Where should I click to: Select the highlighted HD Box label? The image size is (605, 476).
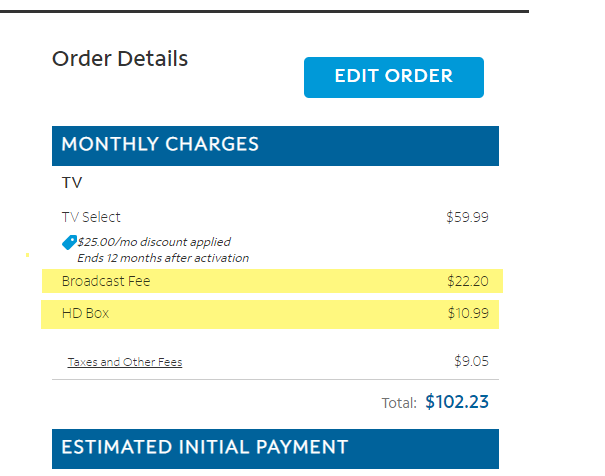click(x=85, y=313)
